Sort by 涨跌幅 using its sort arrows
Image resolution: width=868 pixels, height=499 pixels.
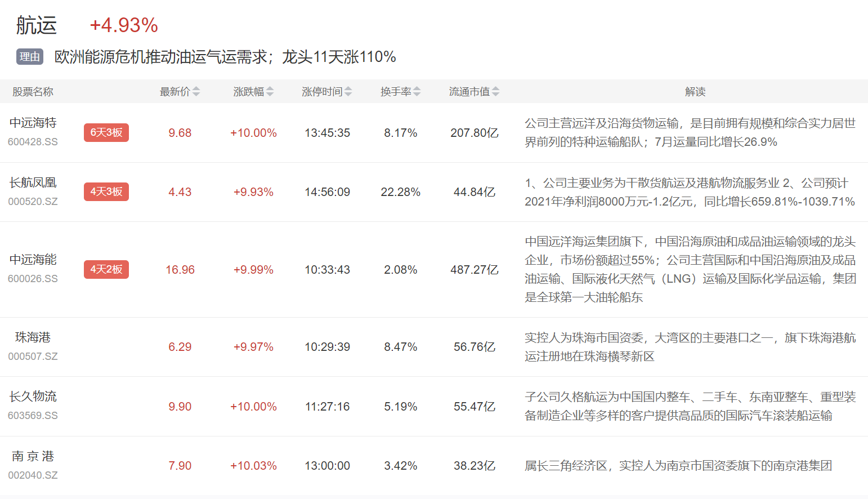270,92
